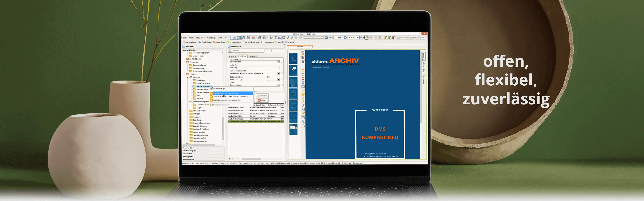Click the highlighter pen tool
Image resolution: width=644 pixels, height=201 pixels.
point(303,98)
